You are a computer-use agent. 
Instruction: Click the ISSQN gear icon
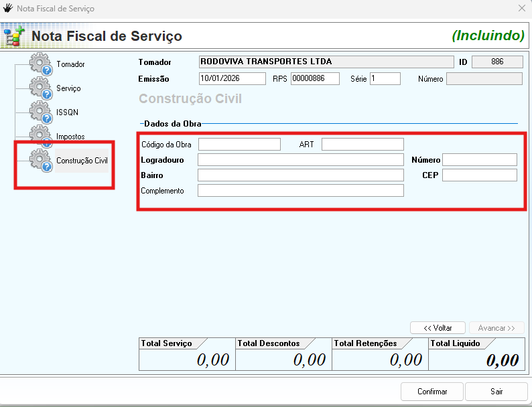[41, 112]
